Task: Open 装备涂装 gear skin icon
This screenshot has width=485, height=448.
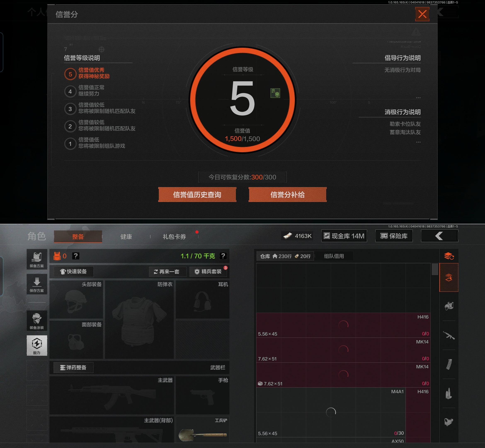Action: pos(37,321)
